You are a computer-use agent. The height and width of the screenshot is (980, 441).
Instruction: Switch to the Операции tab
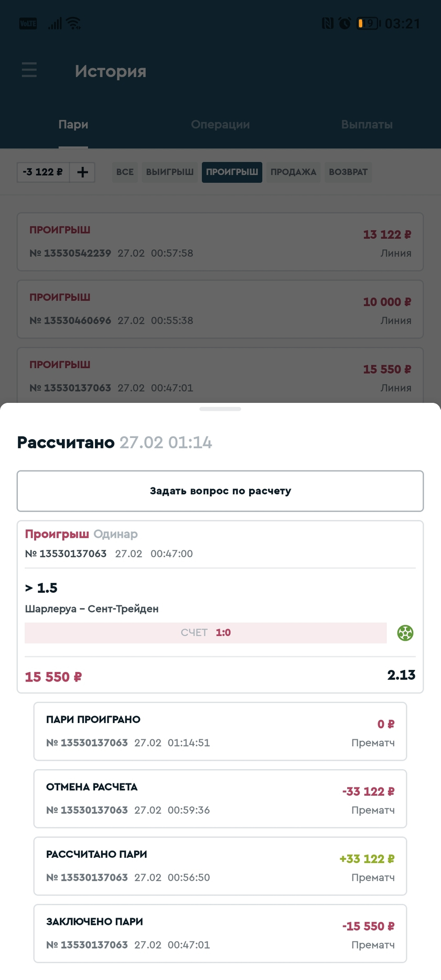tap(220, 125)
